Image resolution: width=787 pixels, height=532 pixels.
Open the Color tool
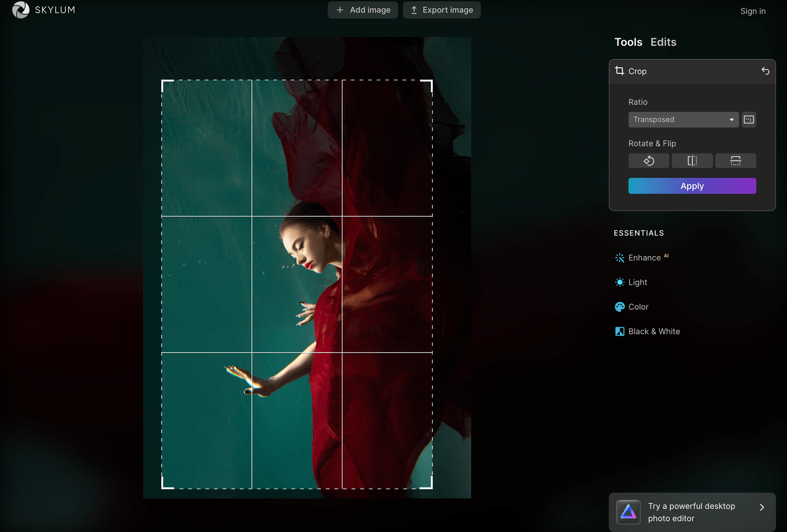pyautogui.click(x=638, y=306)
